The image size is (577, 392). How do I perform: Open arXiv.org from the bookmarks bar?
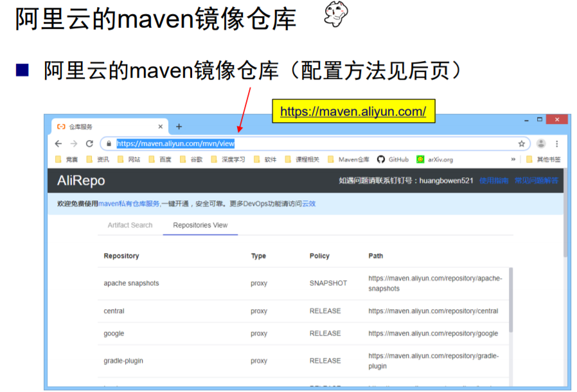[432, 159]
